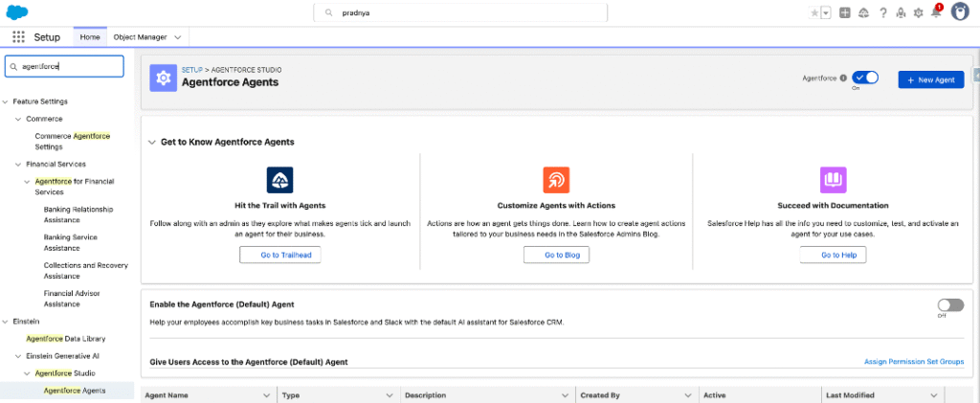Click the purple Documentation book icon
The width and height of the screenshot is (980, 403).
click(834, 180)
